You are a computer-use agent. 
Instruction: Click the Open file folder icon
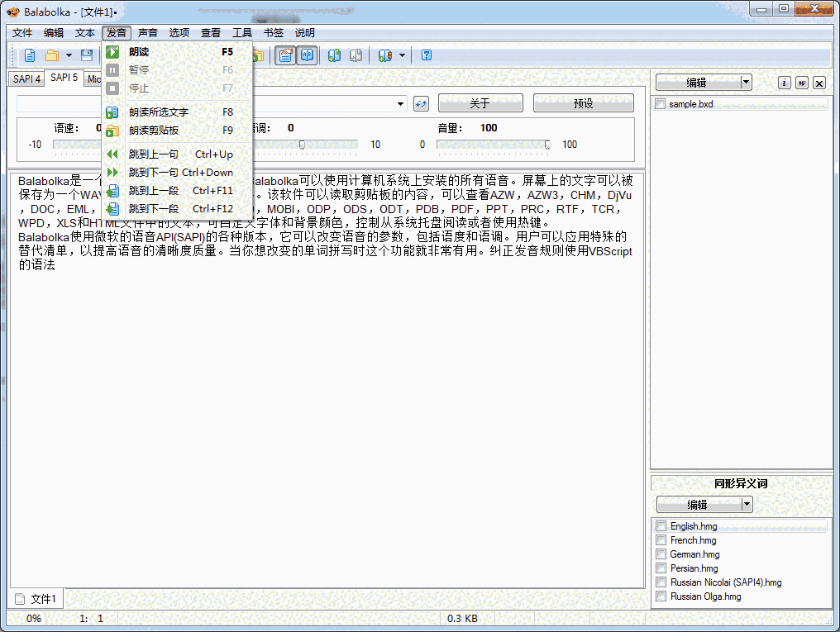52,55
